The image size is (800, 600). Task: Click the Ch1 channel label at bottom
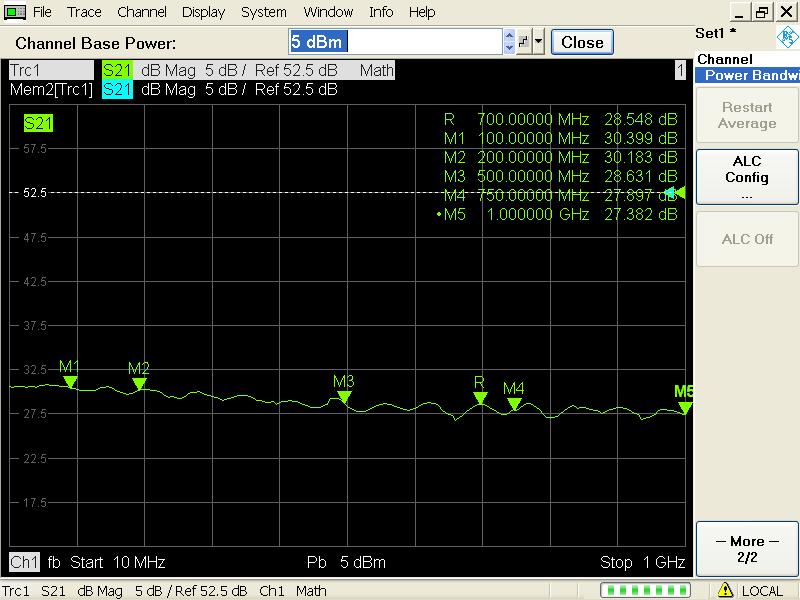pos(22,561)
